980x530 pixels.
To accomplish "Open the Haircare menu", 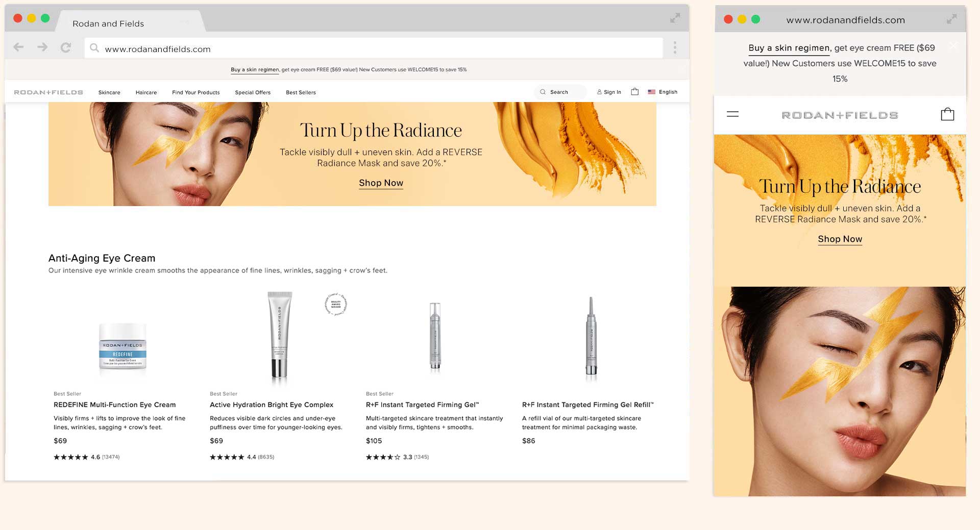I will pyautogui.click(x=146, y=93).
